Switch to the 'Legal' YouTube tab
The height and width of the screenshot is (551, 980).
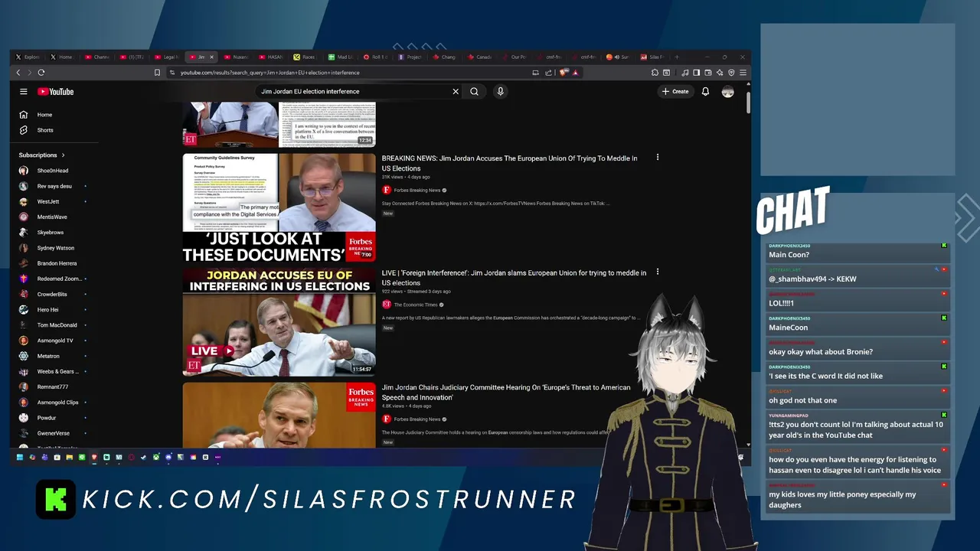pyautogui.click(x=166, y=57)
